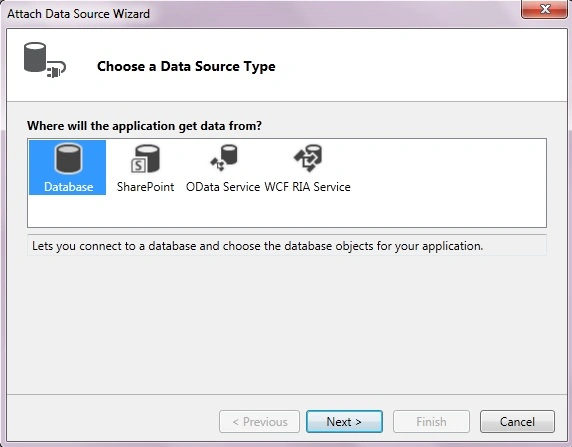Click the 'Attach Data Source Wizard' title bar

78,14
